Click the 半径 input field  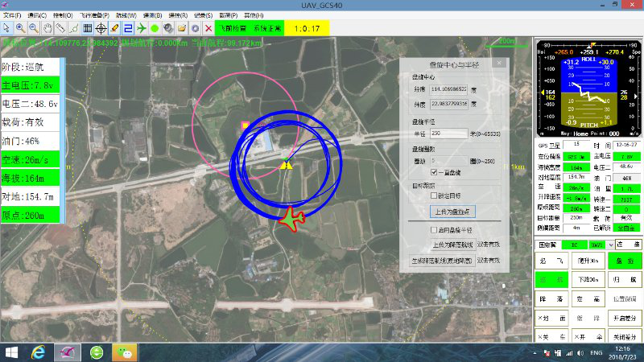[448, 134]
